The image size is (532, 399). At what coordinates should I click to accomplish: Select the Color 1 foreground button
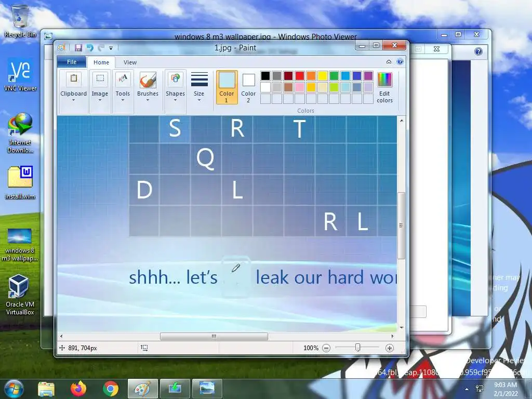(227, 87)
